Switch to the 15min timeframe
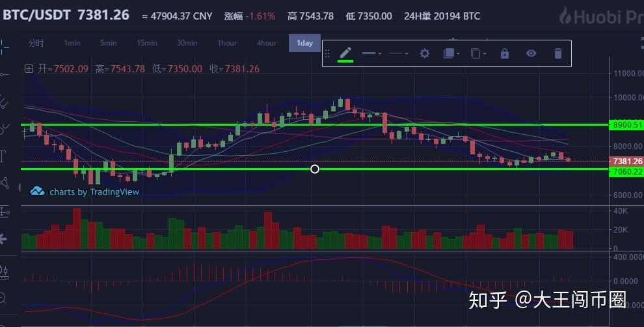Viewport: 644px width, 327px height. pos(147,43)
